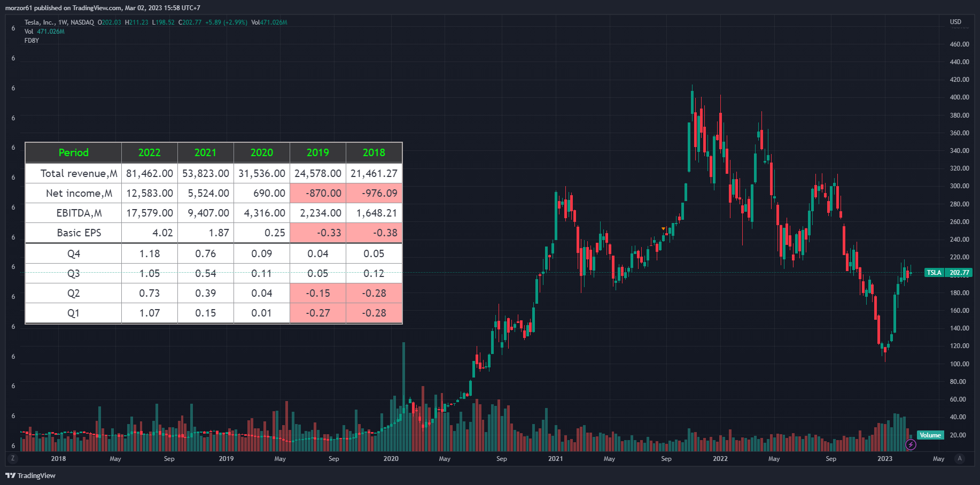Click the 2018 label on the time axis
980x485 pixels.
pos(58,459)
